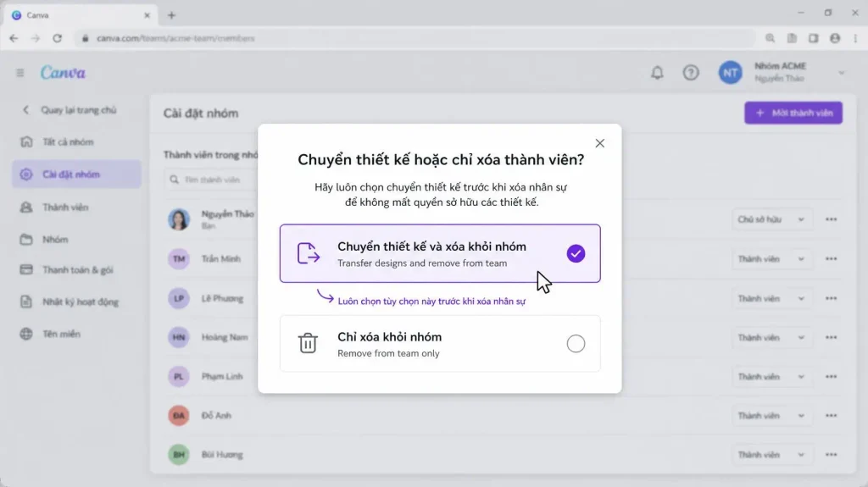Select Chuyển thiết kế và xóa khỏi nhóm option

[440, 253]
